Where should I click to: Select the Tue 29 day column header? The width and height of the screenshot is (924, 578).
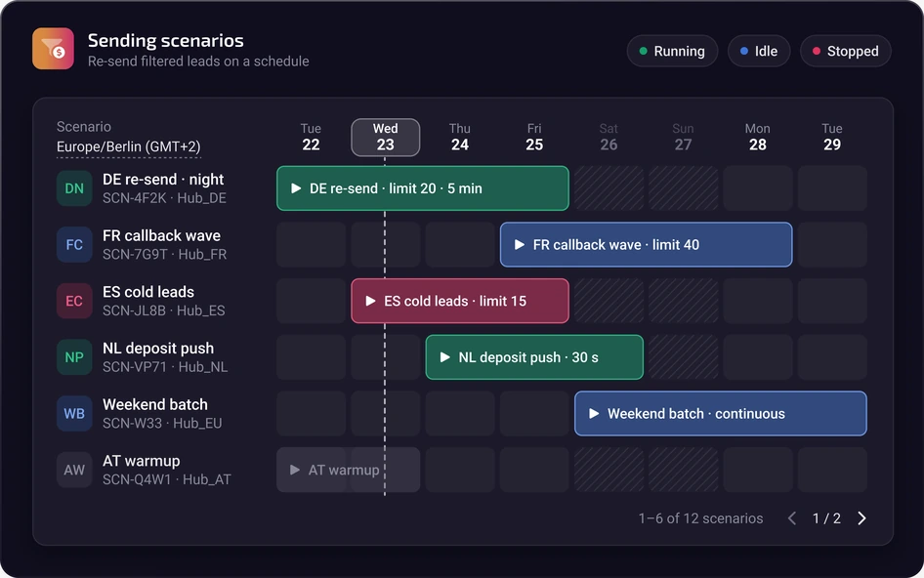pos(832,138)
